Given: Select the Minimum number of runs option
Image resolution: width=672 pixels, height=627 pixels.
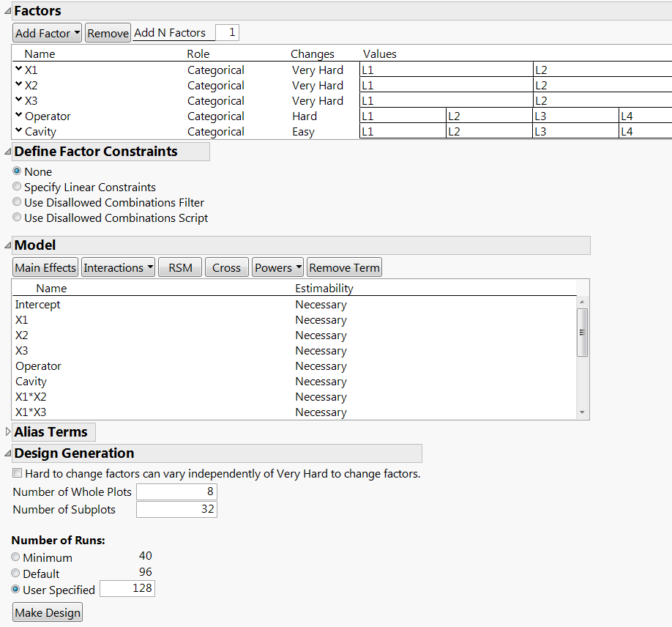Looking at the screenshot, I should tap(15, 557).
